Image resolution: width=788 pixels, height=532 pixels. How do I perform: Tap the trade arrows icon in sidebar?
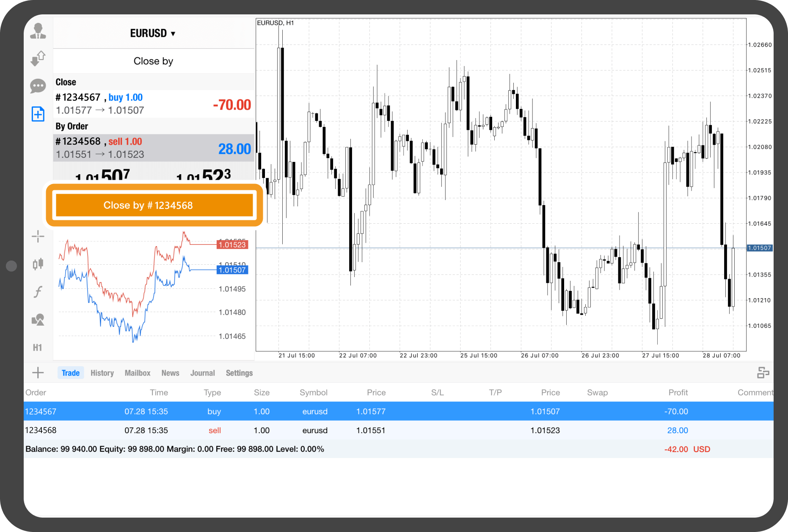tap(38, 58)
